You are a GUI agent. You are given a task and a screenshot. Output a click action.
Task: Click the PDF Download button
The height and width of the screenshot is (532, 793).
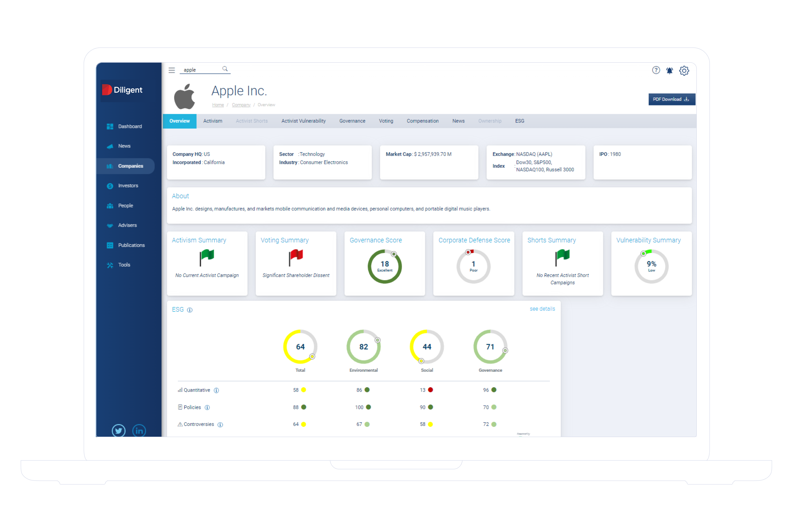click(671, 100)
